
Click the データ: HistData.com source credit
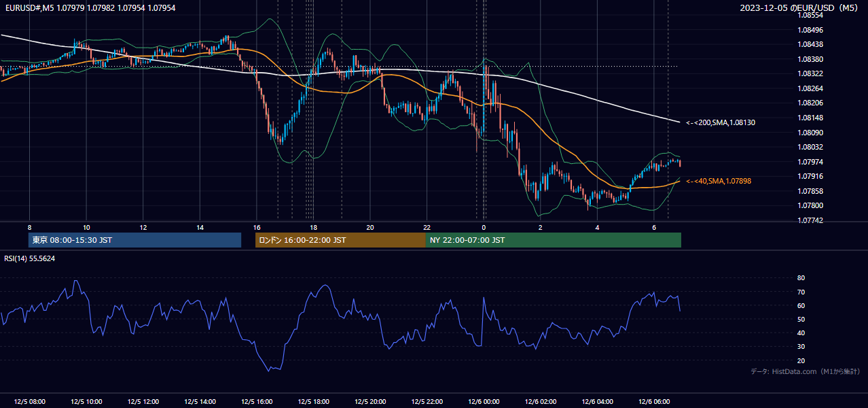click(806, 371)
